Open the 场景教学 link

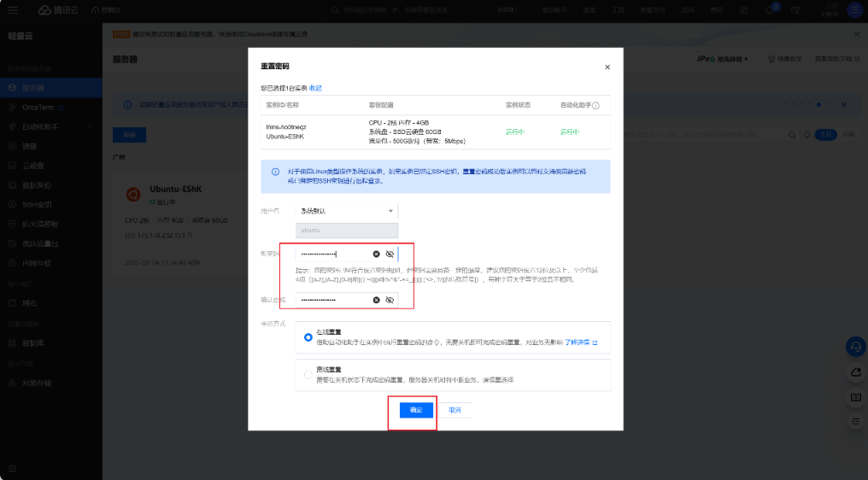785,59
